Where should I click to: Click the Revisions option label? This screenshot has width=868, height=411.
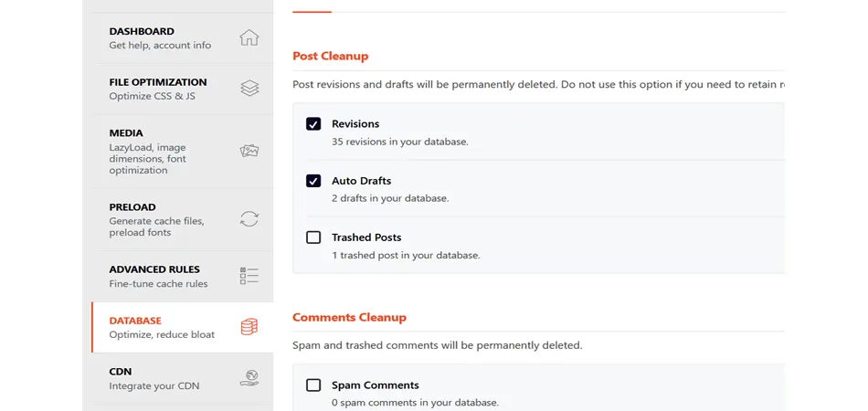pyautogui.click(x=355, y=124)
